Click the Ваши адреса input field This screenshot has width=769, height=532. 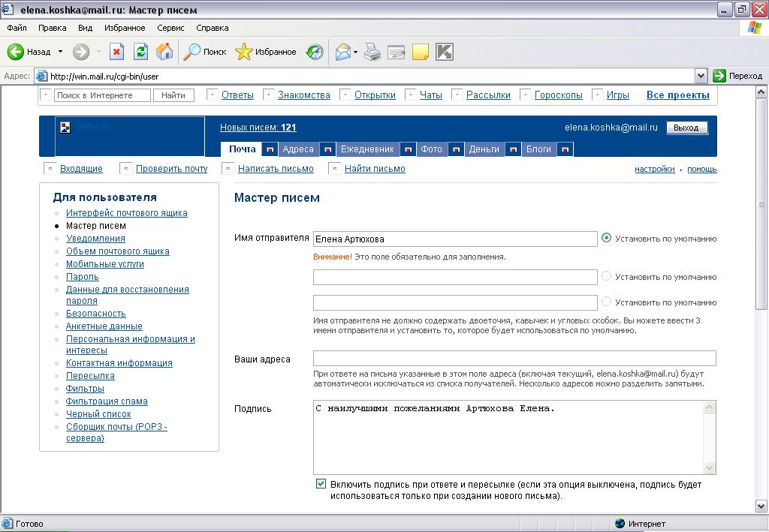[514, 358]
